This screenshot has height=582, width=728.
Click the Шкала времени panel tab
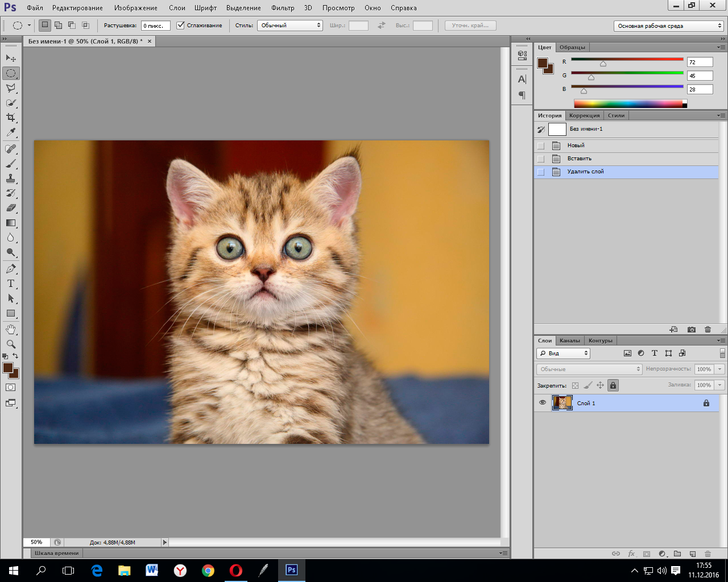pos(56,553)
